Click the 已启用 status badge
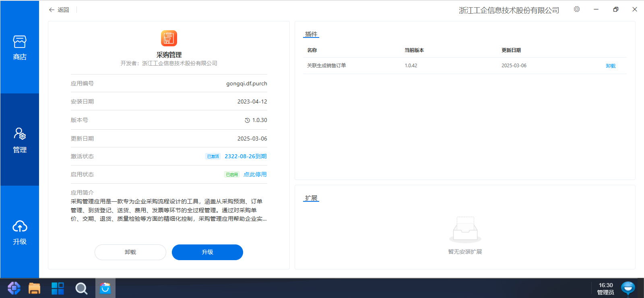The height and width of the screenshot is (298, 644). pos(232,174)
